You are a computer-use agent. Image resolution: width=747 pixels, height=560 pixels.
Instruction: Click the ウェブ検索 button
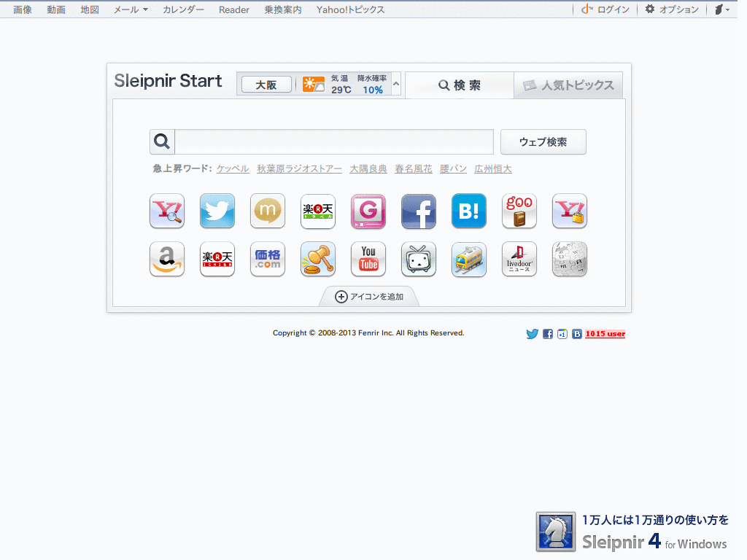(x=543, y=142)
